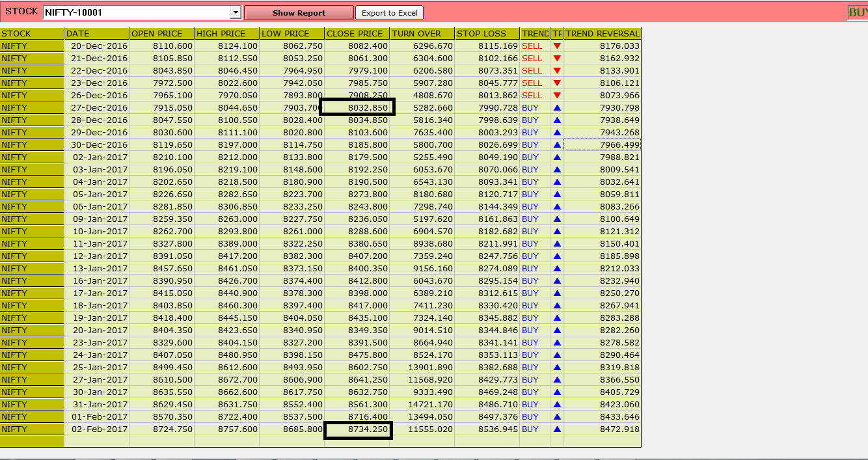Click the blue up trend arrow for 11-Jan-2017
868x460 pixels.
pyautogui.click(x=557, y=244)
